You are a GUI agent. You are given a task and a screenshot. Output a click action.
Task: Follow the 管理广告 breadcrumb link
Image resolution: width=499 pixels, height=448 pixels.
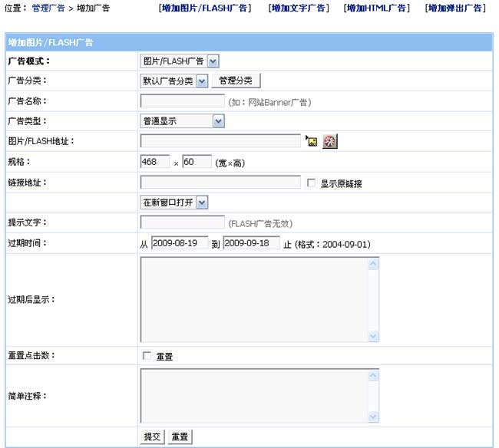click(48, 8)
